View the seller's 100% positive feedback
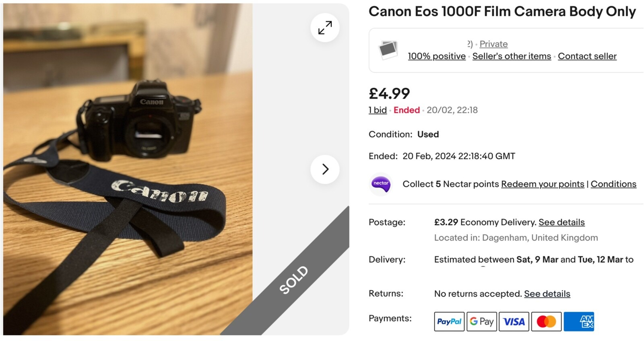The image size is (644, 341). tap(437, 56)
